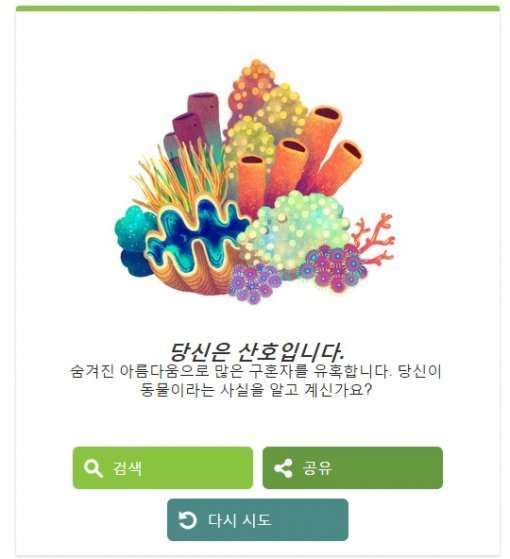Click the text line 동물이라는 사실을 알고 계신가요?
This screenshot has height=559, width=510.
tap(256, 390)
